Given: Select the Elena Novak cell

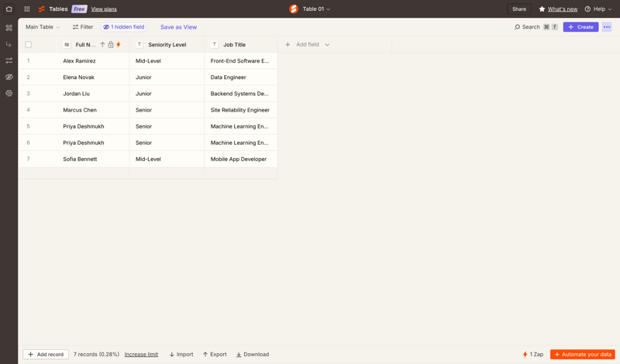Looking at the screenshot, I should pos(93,77).
